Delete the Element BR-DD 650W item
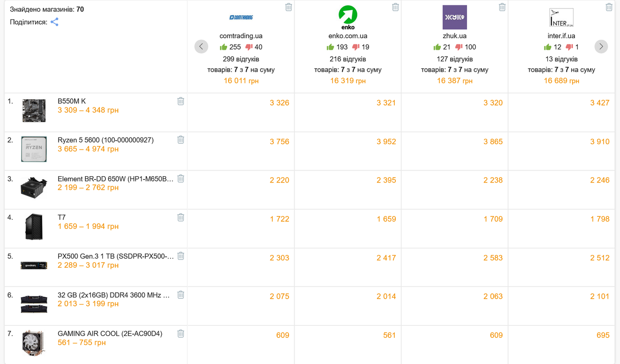The height and width of the screenshot is (364, 620). tap(181, 178)
